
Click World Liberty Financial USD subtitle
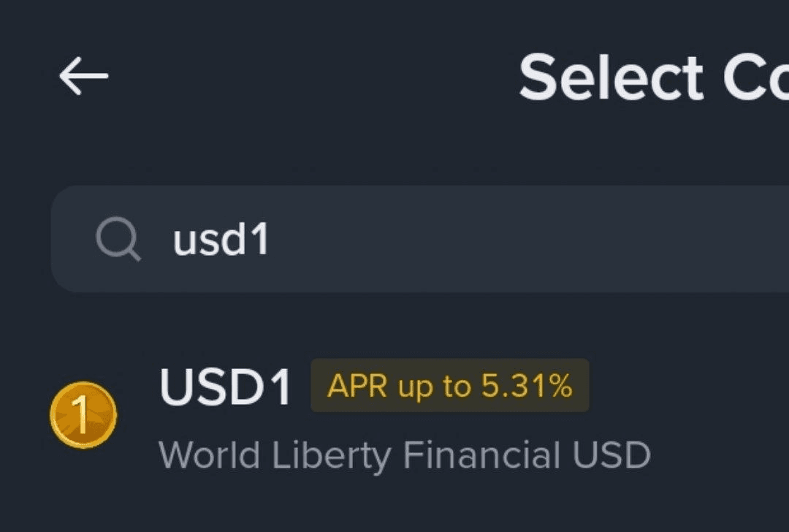pos(404,455)
